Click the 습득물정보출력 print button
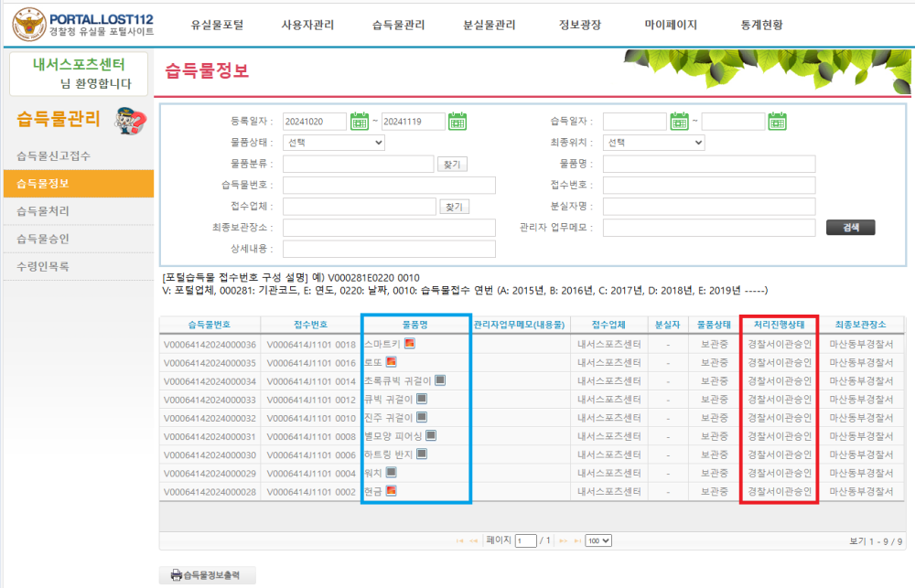 click(x=207, y=575)
